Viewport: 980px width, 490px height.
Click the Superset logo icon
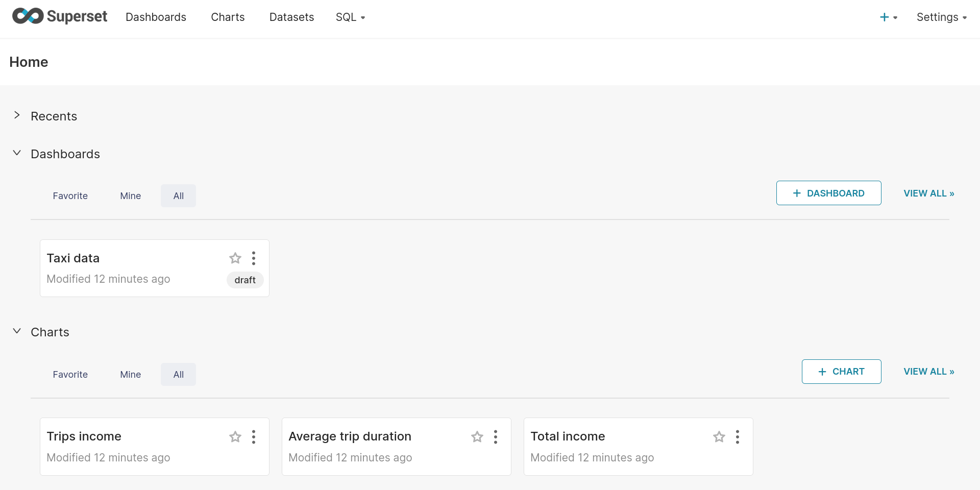click(28, 16)
